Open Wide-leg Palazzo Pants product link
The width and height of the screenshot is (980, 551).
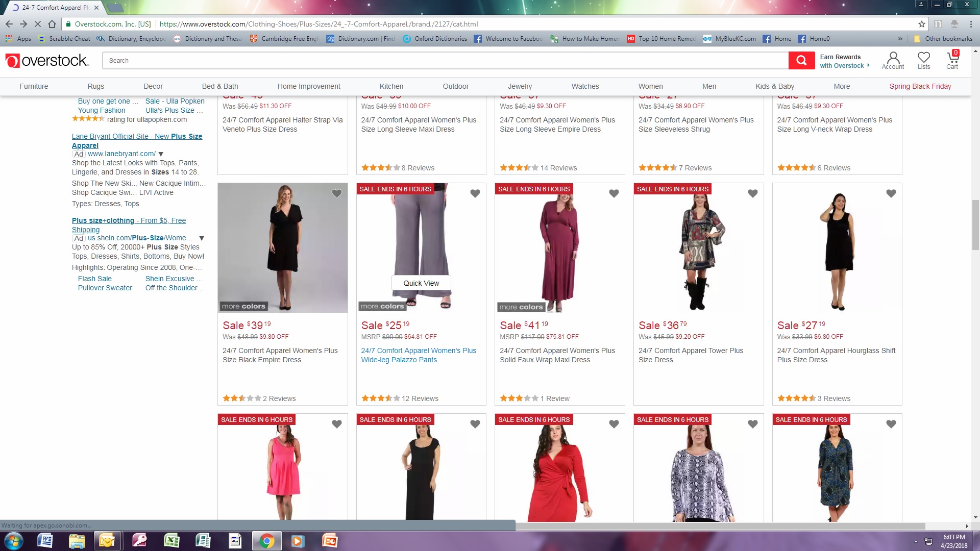(419, 355)
